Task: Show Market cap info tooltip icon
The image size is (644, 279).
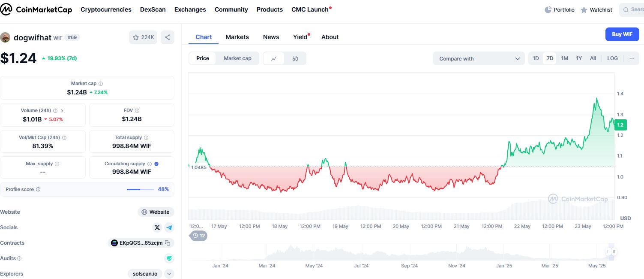Action: pyautogui.click(x=101, y=84)
